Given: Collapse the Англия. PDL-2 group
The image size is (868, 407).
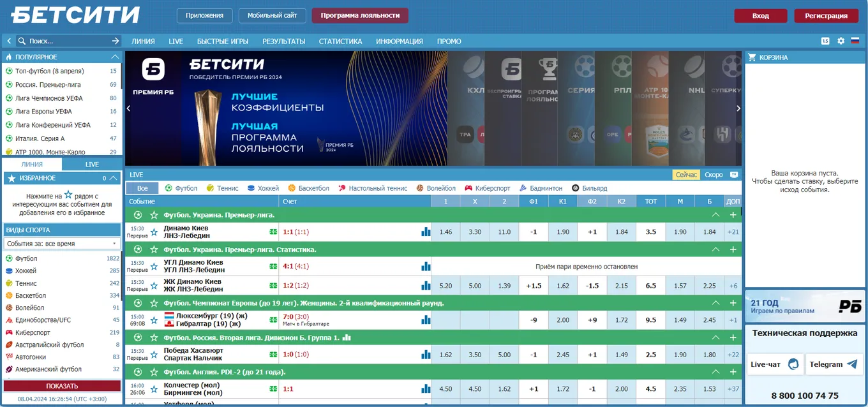Looking at the screenshot, I should click(x=715, y=372).
